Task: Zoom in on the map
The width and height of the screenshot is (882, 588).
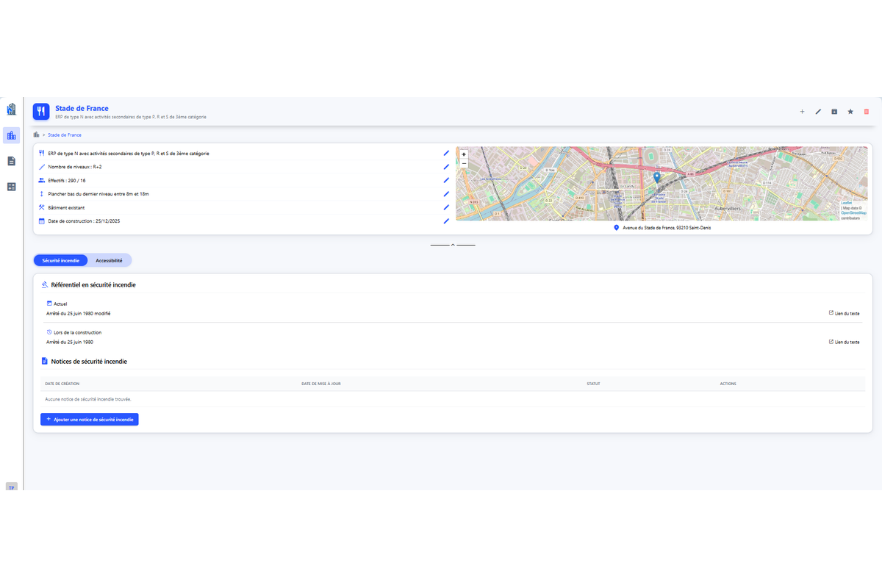Action: (x=464, y=154)
